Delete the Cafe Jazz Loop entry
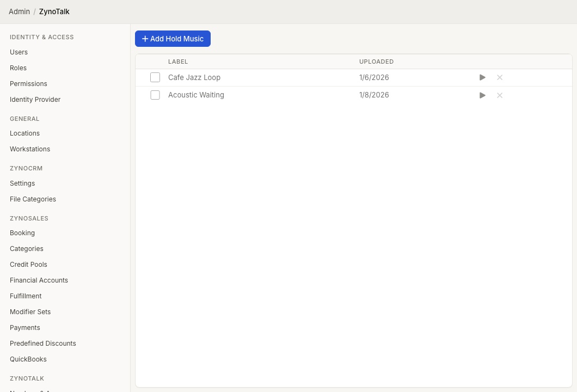Screen dimensions: 577x392 tap(500, 77)
